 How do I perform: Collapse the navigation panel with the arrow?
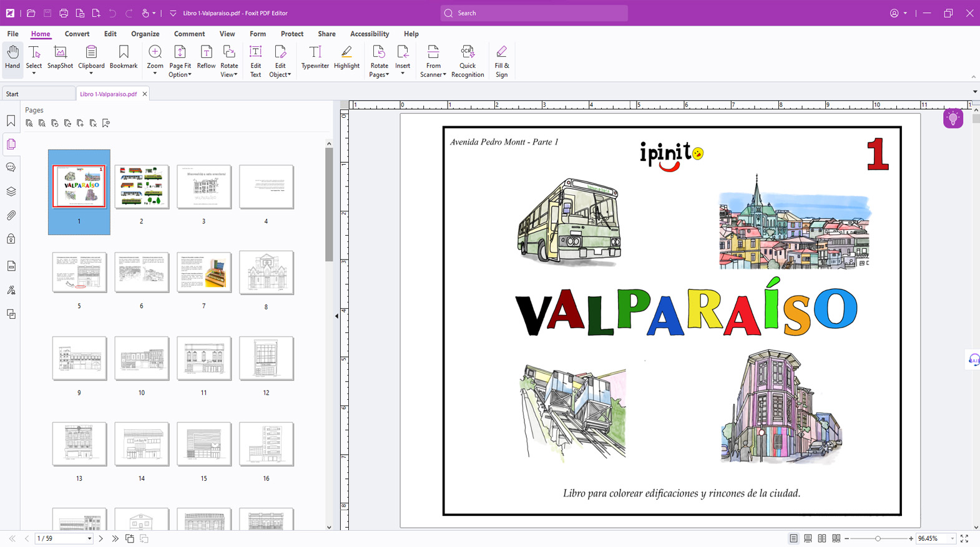point(337,316)
